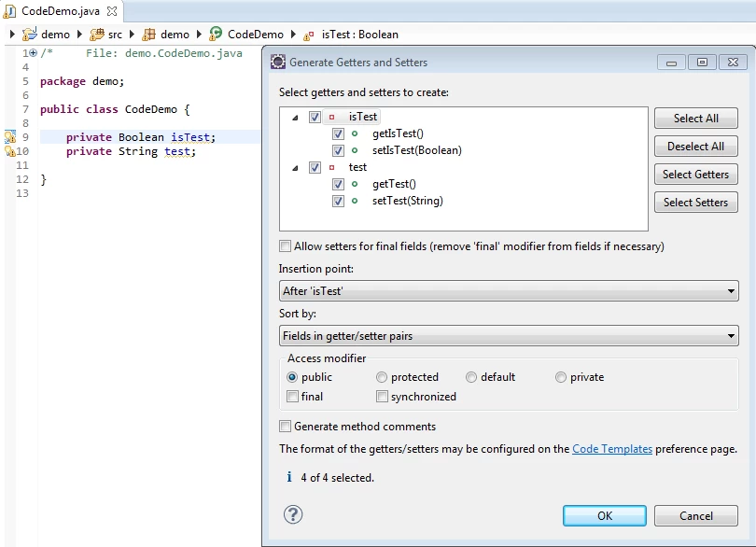Expand breadcrumb arrow before isTest : Boolean
The height and width of the screenshot is (547, 756).
click(x=293, y=35)
